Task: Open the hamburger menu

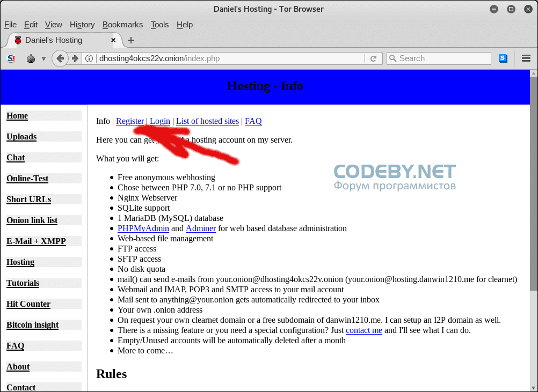Action: (526, 58)
